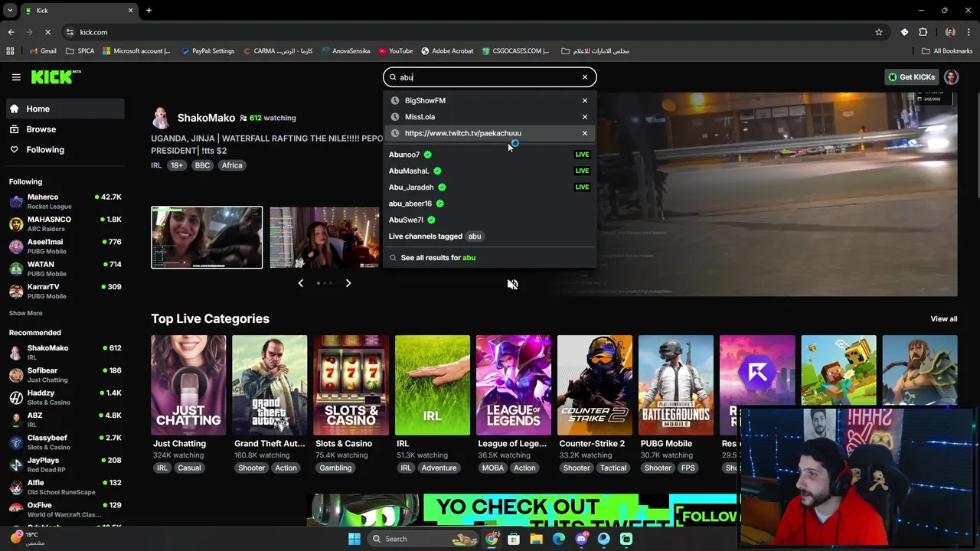Viewport: 980px width, 551px height.
Task: Open KarrarTV followed channel
Action: point(65,292)
